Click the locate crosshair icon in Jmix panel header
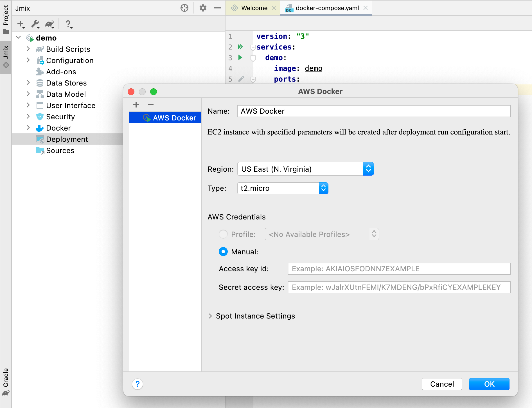532x408 pixels. pyautogui.click(x=184, y=8)
